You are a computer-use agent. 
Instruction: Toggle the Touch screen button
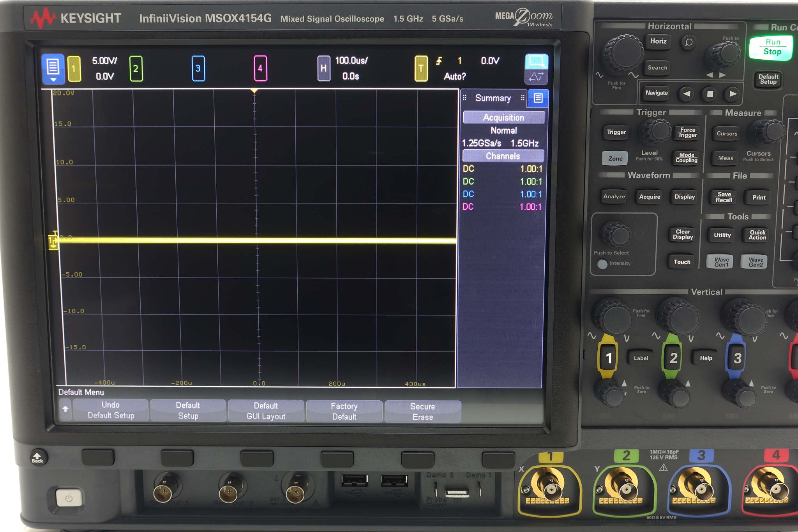coord(681,262)
